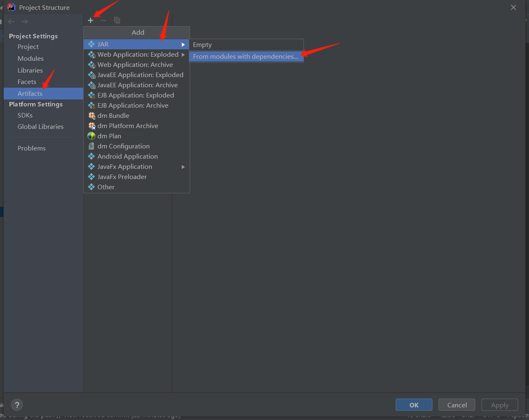Select dm Configuration menu entry
This screenshot has height=420, width=529.
(136, 146)
